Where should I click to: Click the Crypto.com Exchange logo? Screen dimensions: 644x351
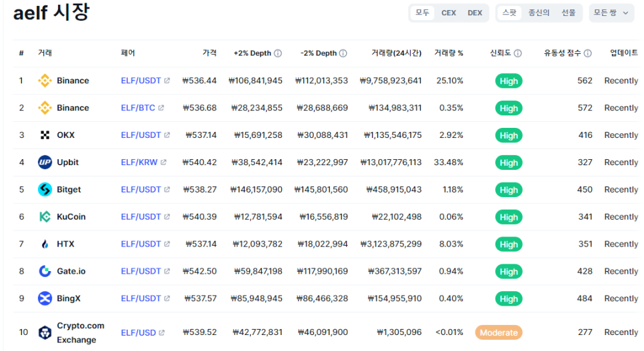click(x=45, y=332)
